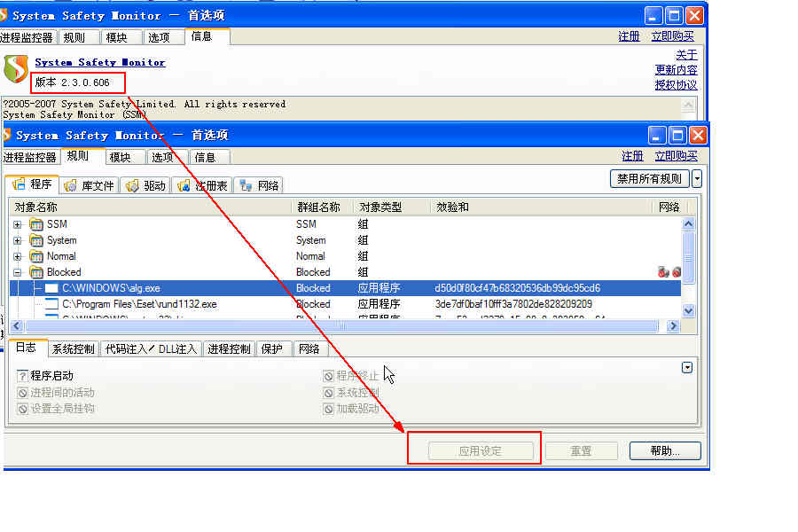Sort by the 效验和 column header

click(541, 207)
